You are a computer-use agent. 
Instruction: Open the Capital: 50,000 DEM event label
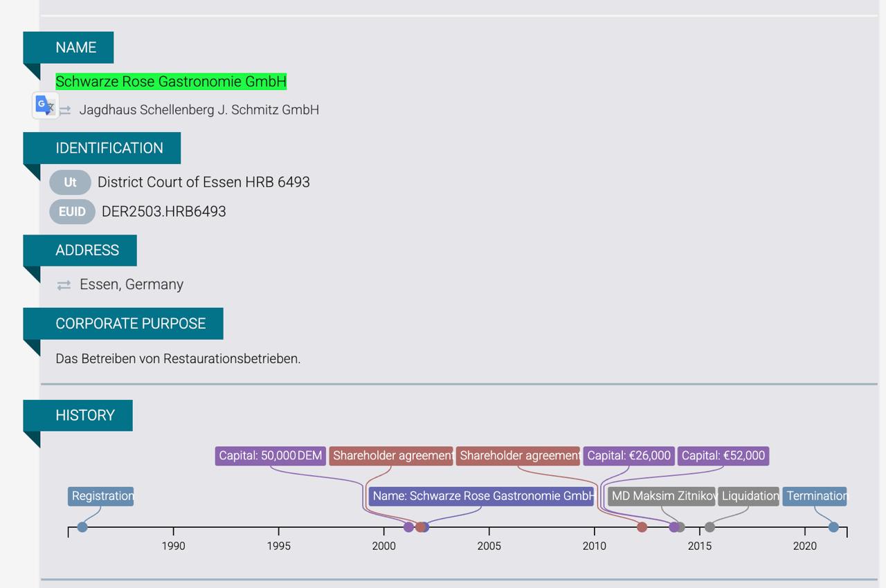(270, 456)
